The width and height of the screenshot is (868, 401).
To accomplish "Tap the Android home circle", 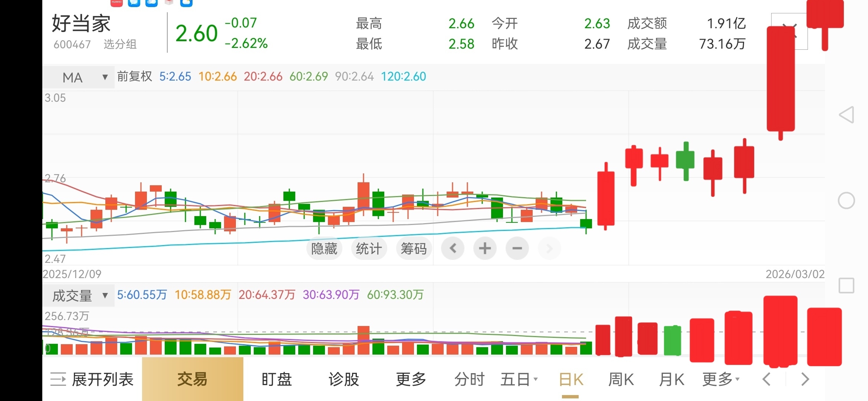I will pos(846,201).
